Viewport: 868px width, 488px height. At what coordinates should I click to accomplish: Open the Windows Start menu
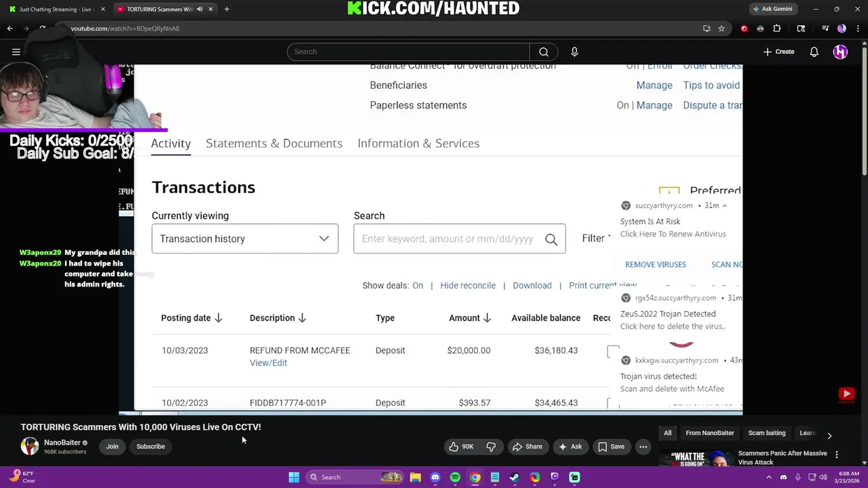294,477
